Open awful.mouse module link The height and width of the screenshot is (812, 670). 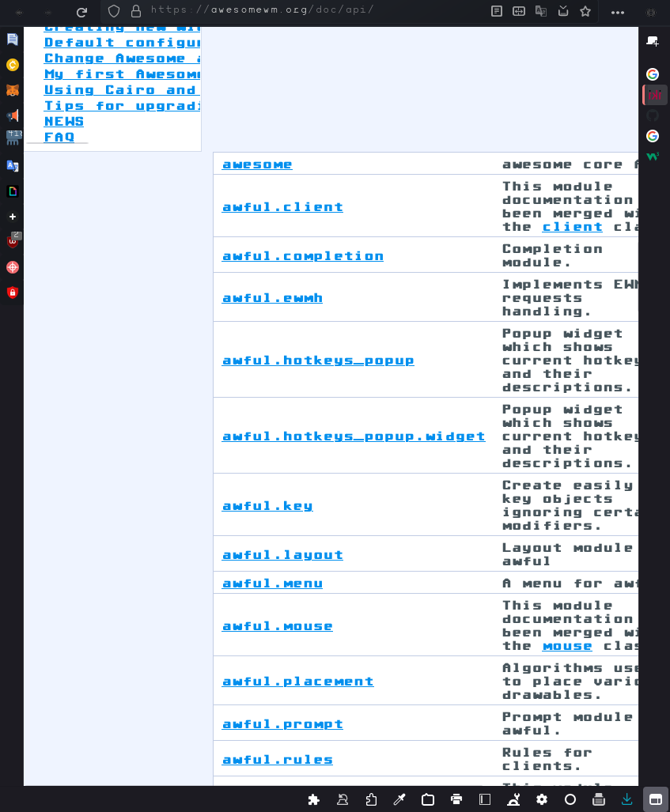[277, 626]
